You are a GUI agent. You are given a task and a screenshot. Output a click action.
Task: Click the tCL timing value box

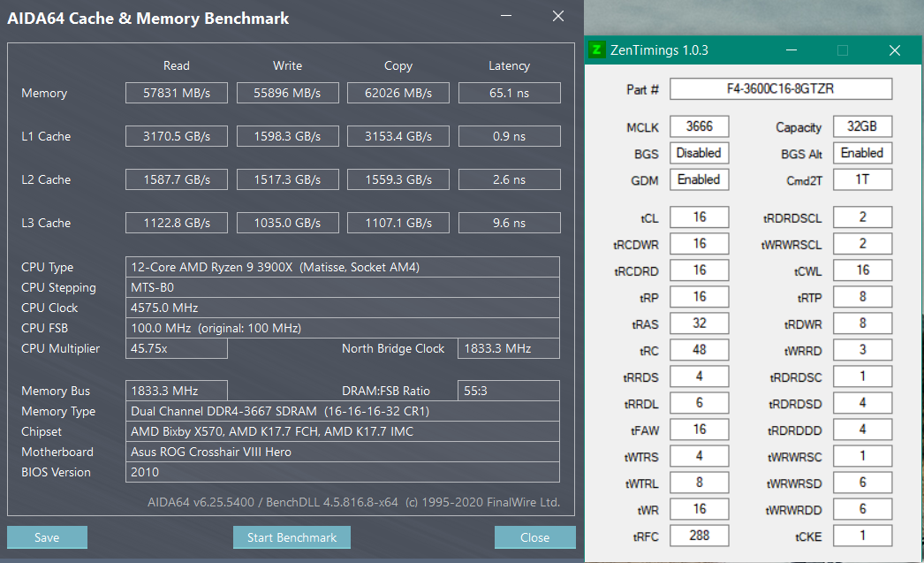(700, 217)
